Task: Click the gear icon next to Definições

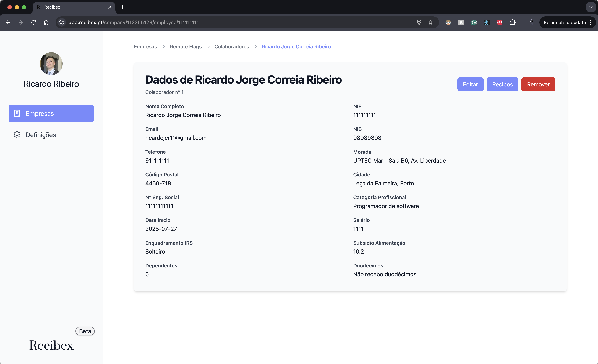Action: click(17, 135)
